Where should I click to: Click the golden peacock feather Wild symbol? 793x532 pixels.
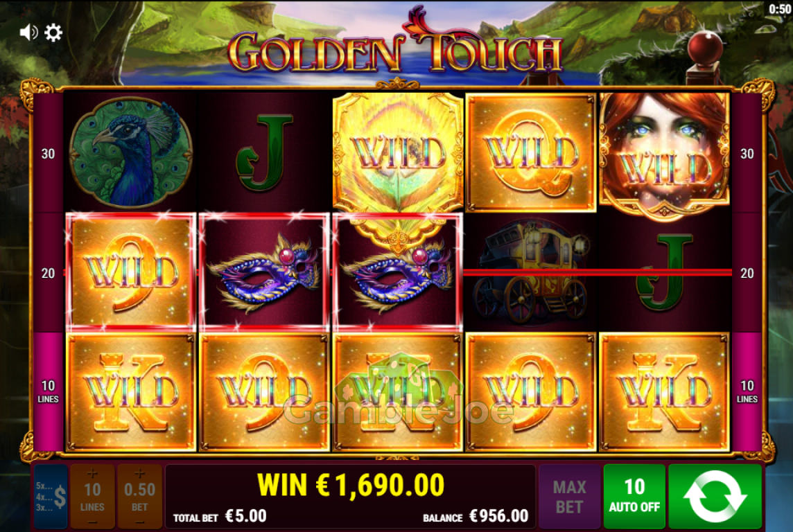coord(398,152)
